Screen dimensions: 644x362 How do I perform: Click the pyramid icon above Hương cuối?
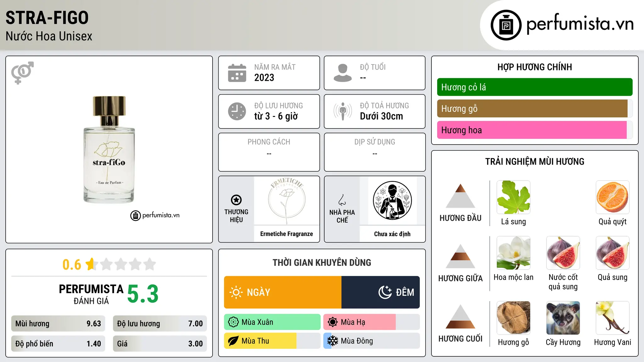tap(460, 316)
